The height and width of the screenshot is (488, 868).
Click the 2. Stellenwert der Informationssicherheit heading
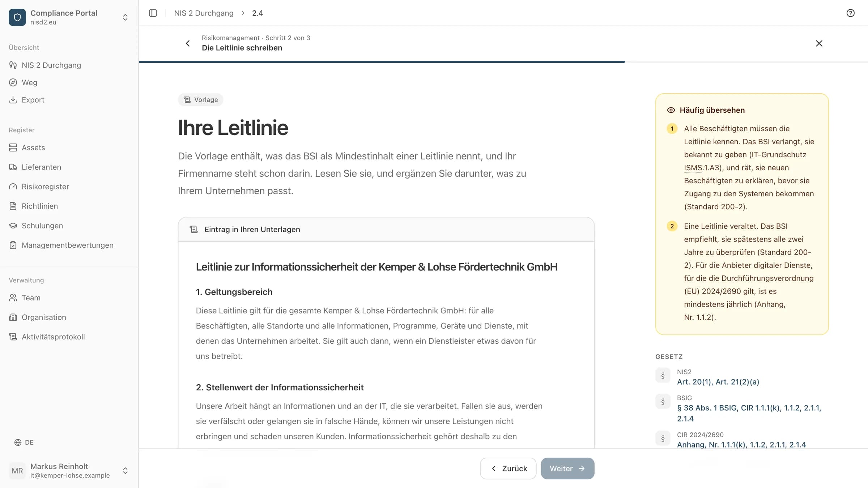point(280,388)
